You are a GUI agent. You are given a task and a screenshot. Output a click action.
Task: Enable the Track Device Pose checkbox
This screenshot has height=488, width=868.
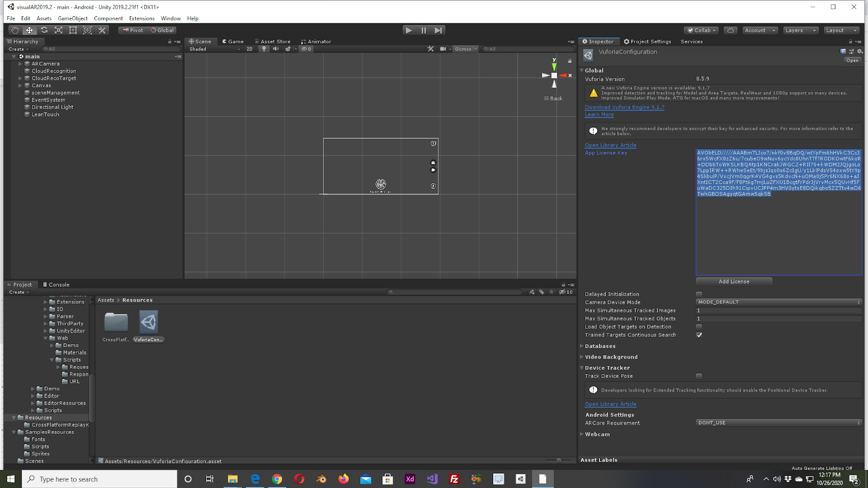(699, 376)
